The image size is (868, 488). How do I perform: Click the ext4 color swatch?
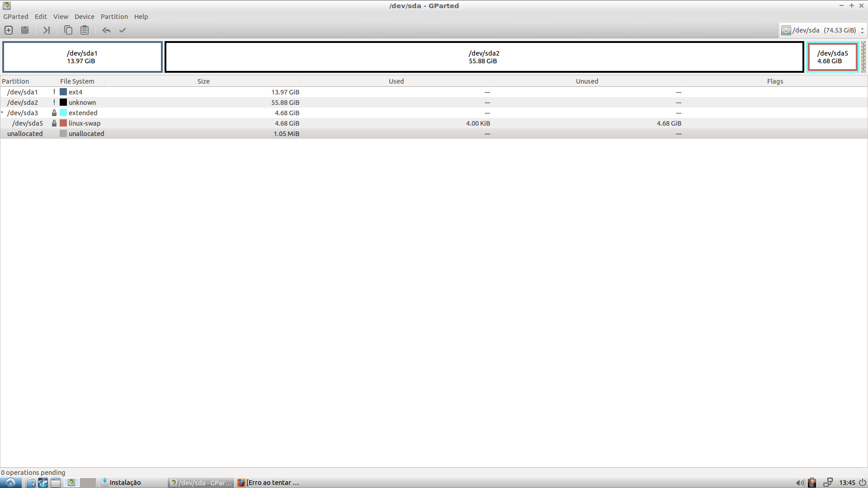63,92
